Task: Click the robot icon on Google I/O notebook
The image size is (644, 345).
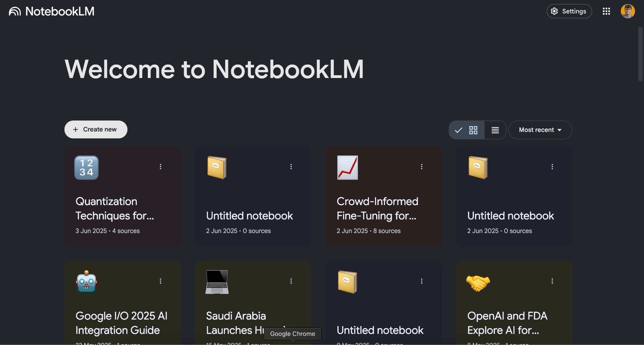Action: 86,282
